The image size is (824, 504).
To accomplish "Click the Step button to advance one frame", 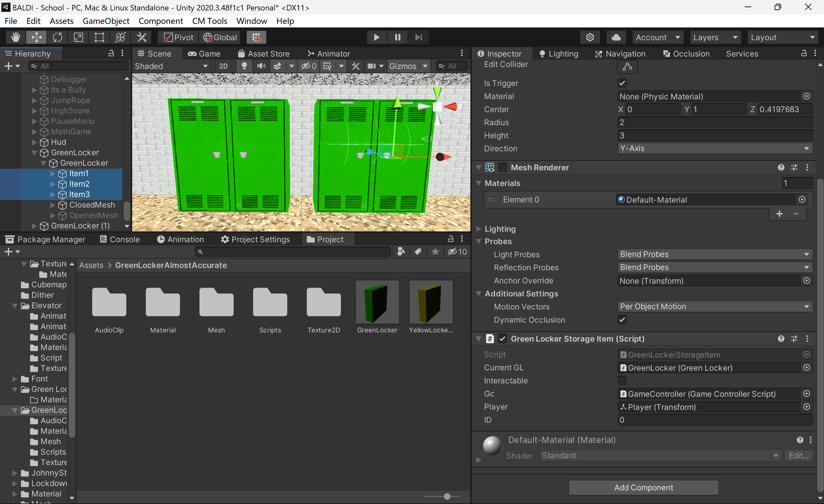I will click(x=418, y=37).
